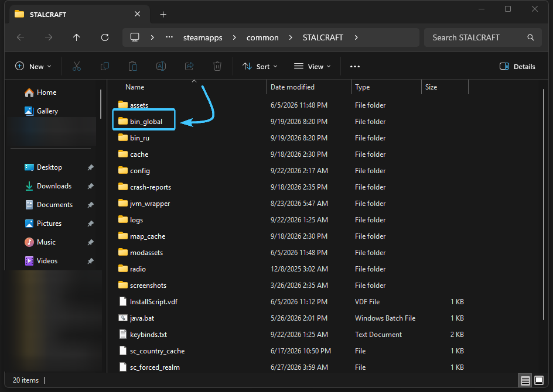Click the Paste clipboard icon
Image resolution: width=553 pixels, height=392 pixels.
pos(133,66)
